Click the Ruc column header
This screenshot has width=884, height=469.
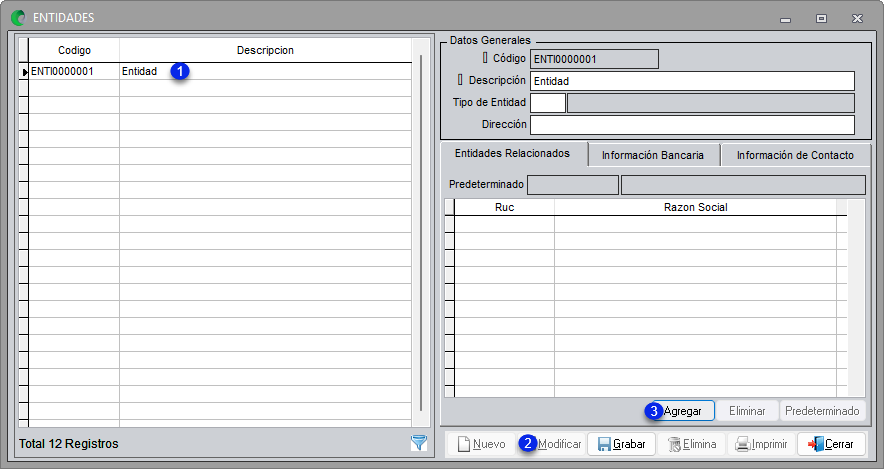click(x=505, y=207)
